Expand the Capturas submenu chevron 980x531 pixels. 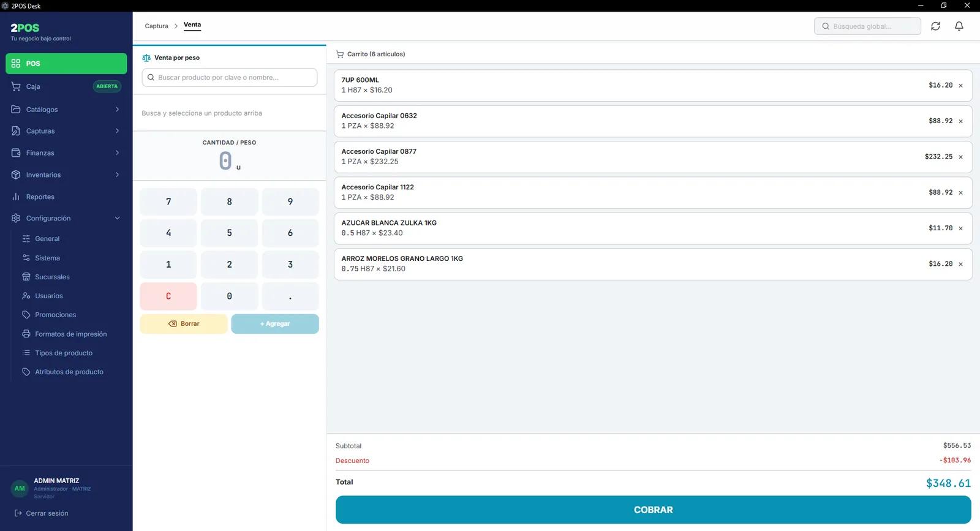point(117,131)
